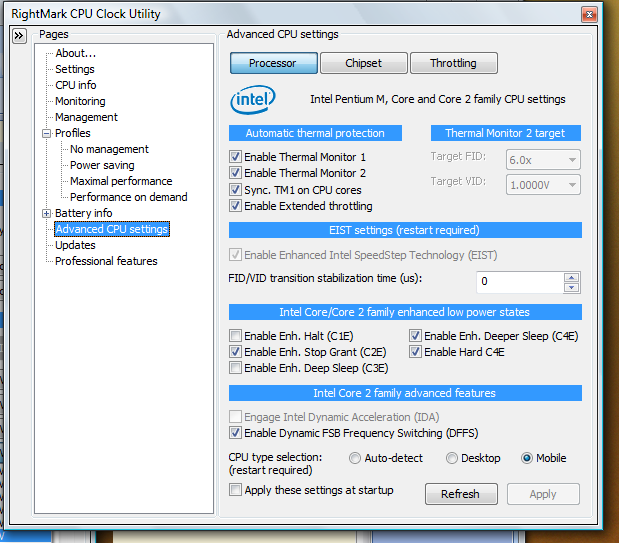Close the RightMark CPU Clock Utility window
Screen dimensions: 619x543
click(x=589, y=15)
